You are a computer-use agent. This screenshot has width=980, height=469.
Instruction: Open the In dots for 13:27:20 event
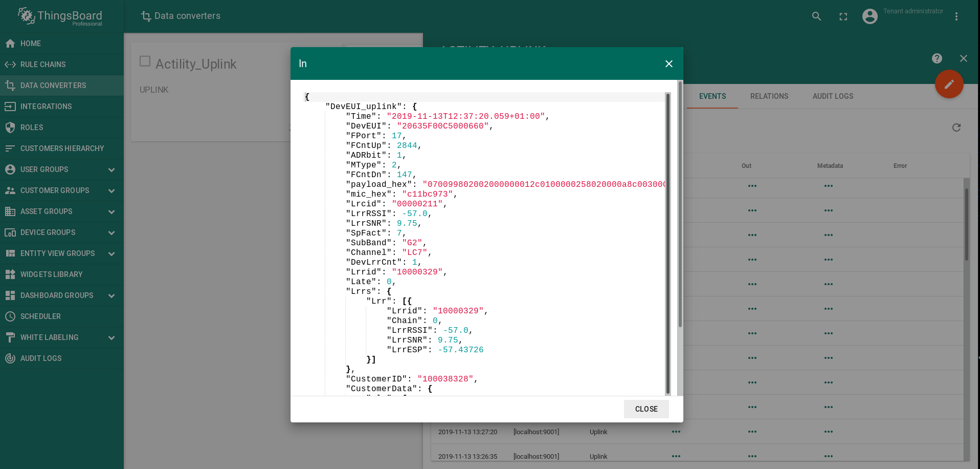click(x=676, y=432)
